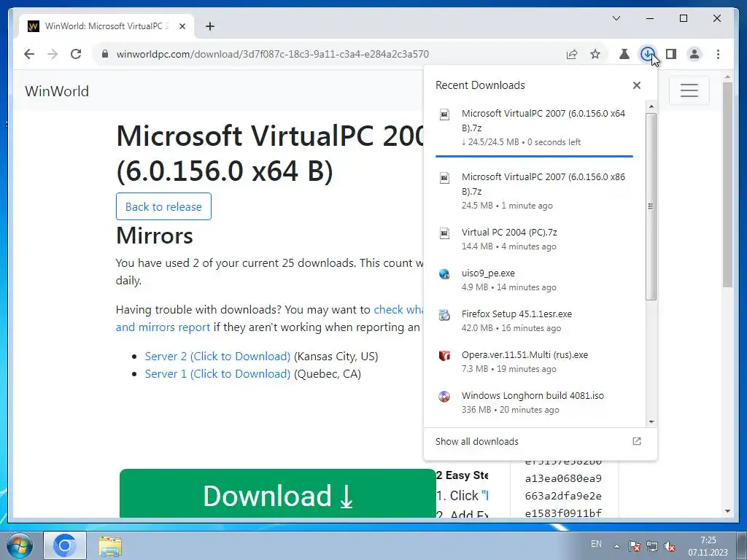
Task: Click the network tray icon
Action: [x=651, y=546]
